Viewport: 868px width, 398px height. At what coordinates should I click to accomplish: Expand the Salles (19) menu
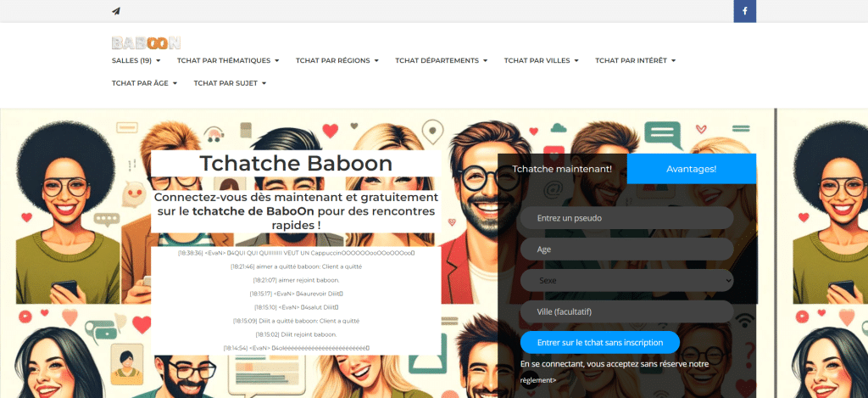pos(136,60)
